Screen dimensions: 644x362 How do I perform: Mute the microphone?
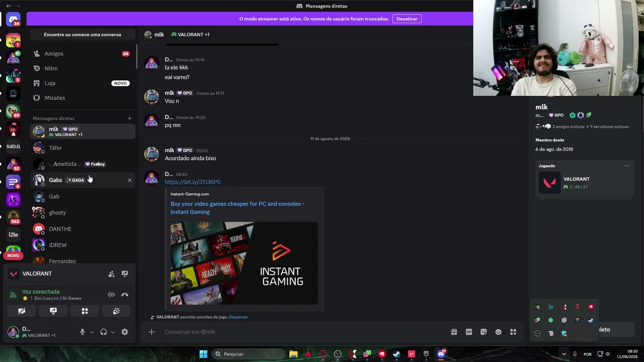tap(83, 332)
